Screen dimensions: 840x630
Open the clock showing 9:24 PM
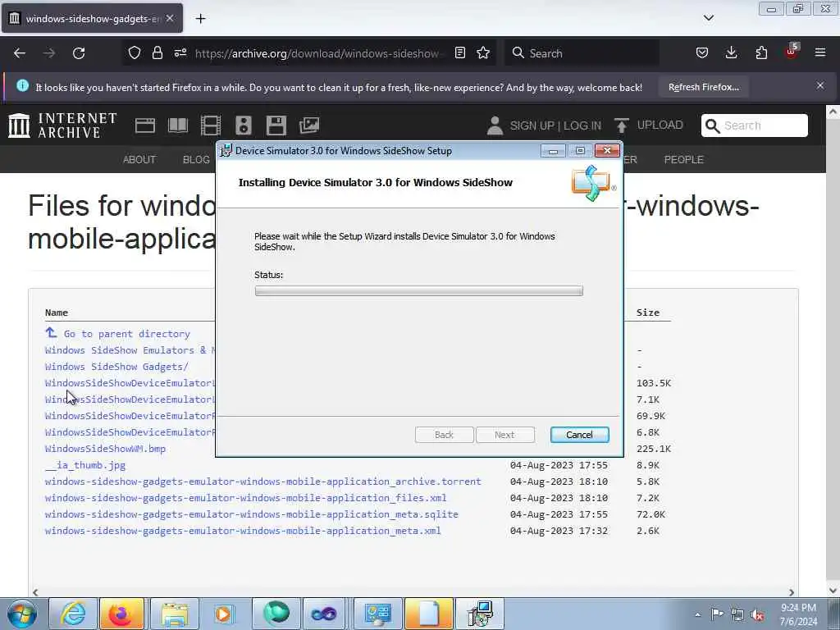point(798,614)
